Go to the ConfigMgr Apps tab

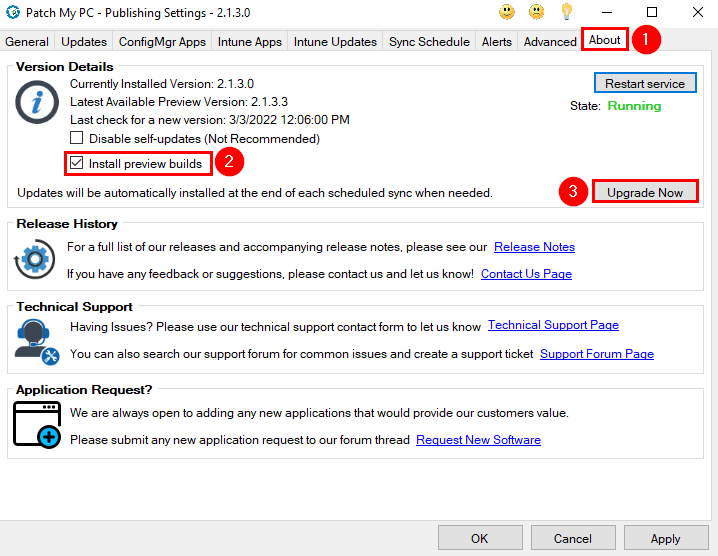[x=162, y=42]
